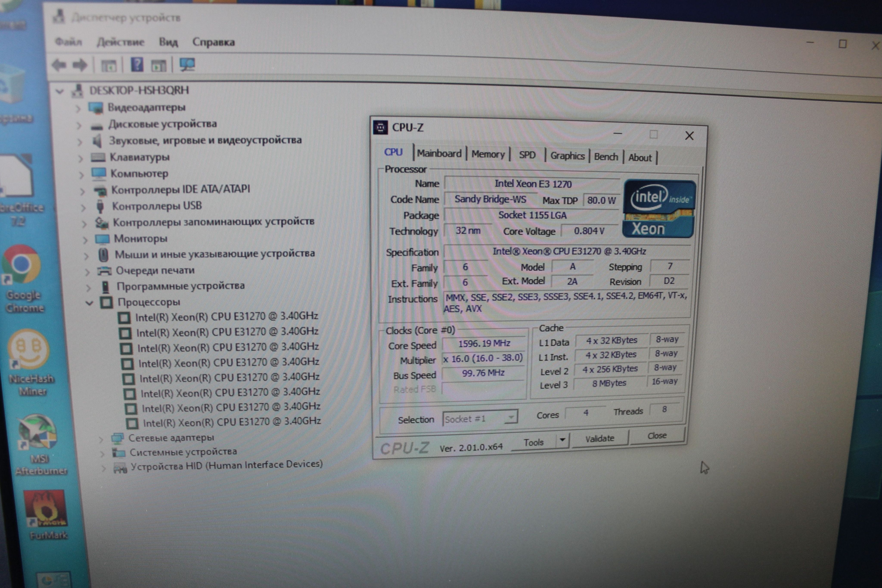Select the scan for hardware monitor icon
The width and height of the screenshot is (882, 588).
pos(187,65)
